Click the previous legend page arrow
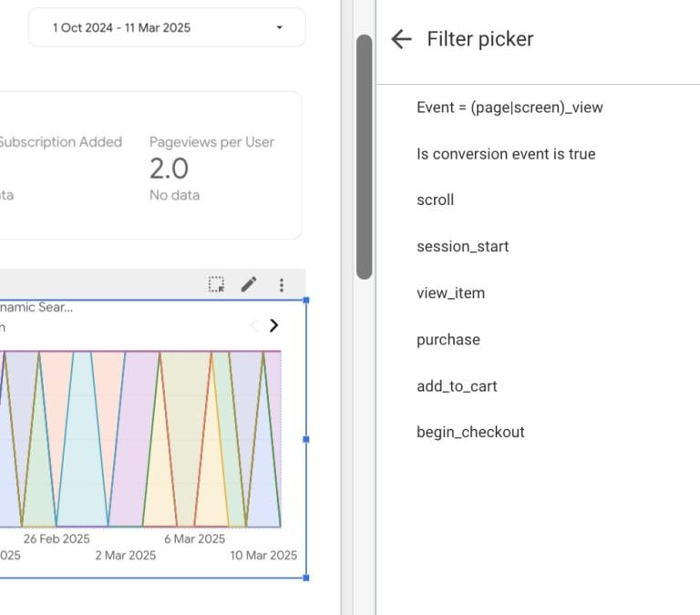Screen dimensions: 700x615 254,325
